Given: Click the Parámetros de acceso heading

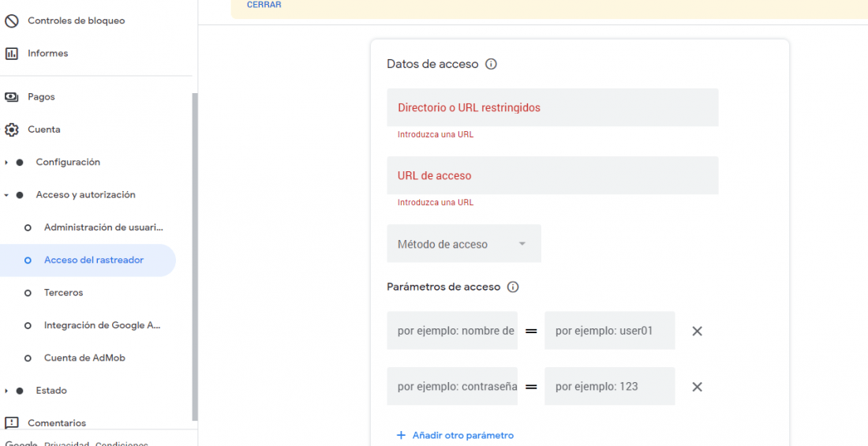Looking at the screenshot, I should (x=443, y=287).
